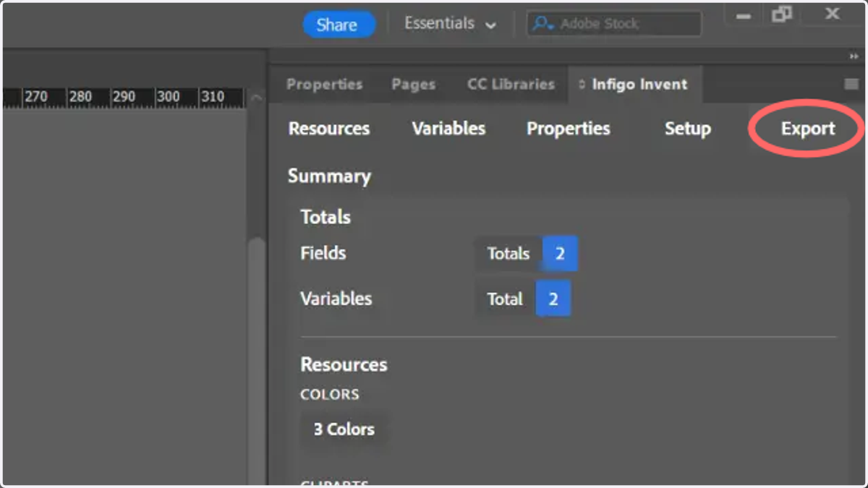Screen dimensions: 868x488
Task: Click the scroll-up arrow on document scrollbar
Action: (255, 98)
